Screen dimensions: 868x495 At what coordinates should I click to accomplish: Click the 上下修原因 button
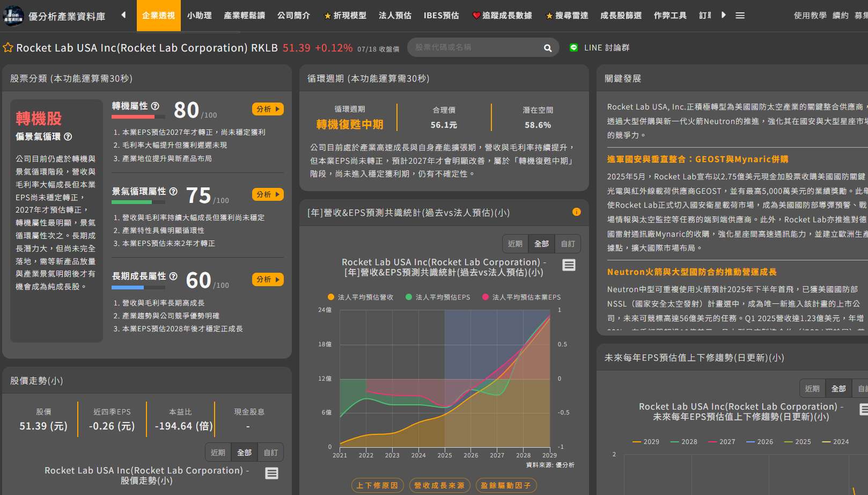pyautogui.click(x=378, y=485)
